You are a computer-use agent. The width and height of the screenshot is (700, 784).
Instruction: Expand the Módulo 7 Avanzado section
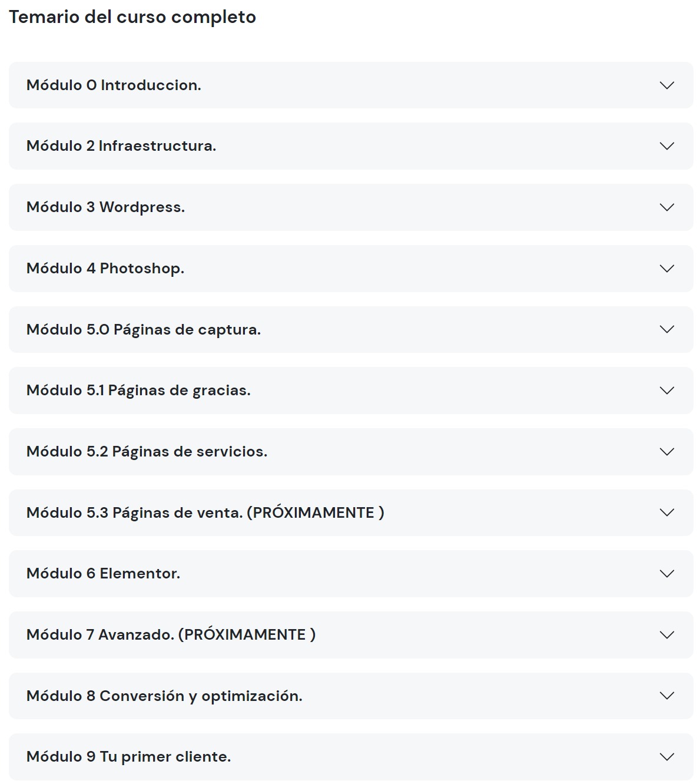(x=350, y=636)
